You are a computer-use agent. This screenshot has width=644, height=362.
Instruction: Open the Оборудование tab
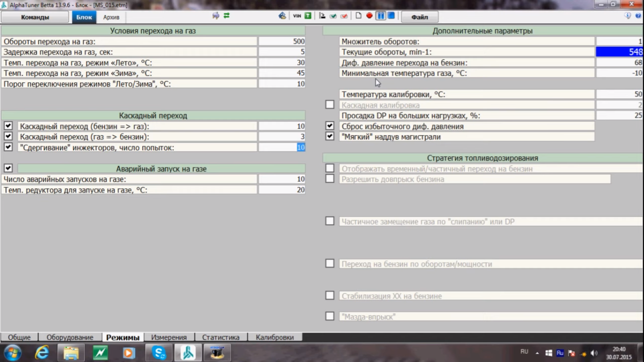[x=70, y=337]
